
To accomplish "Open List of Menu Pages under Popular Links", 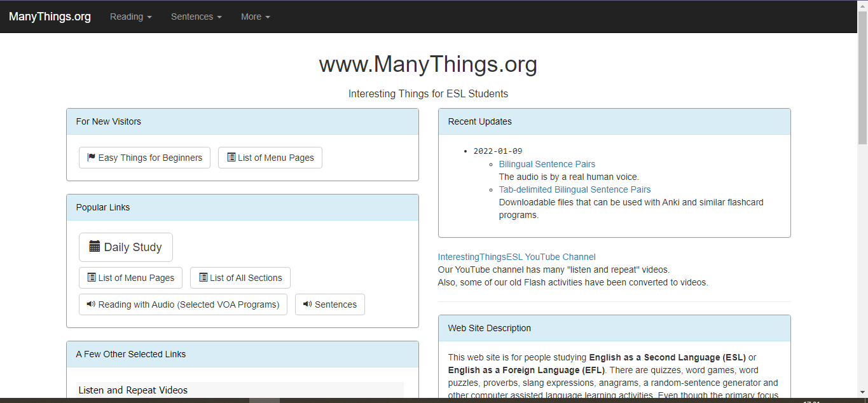I will click(x=130, y=278).
